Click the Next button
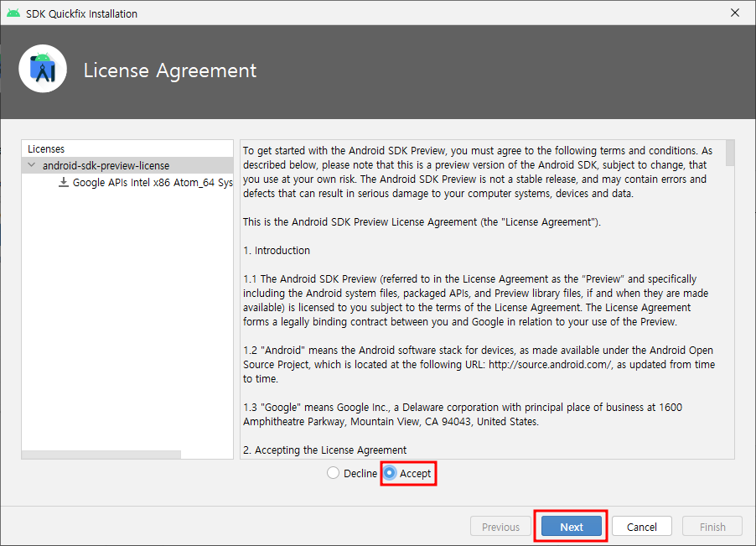Image resolution: width=756 pixels, height=546 pixels. pyautogui.click(x=572, y=526)
